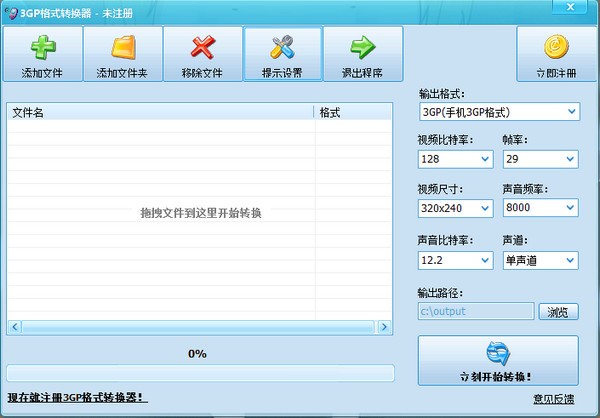
Task: Click the 拖拽文件到这里开始转换 drop hint text
Action: coord(201,213)
